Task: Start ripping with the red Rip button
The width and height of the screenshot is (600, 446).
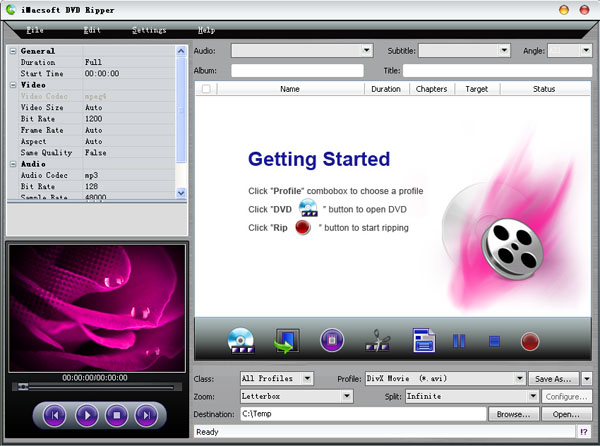Action: point(530,341)
